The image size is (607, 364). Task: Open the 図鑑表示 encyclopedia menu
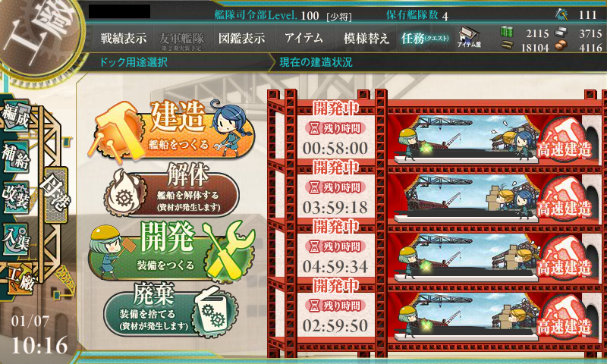(241, 38)
